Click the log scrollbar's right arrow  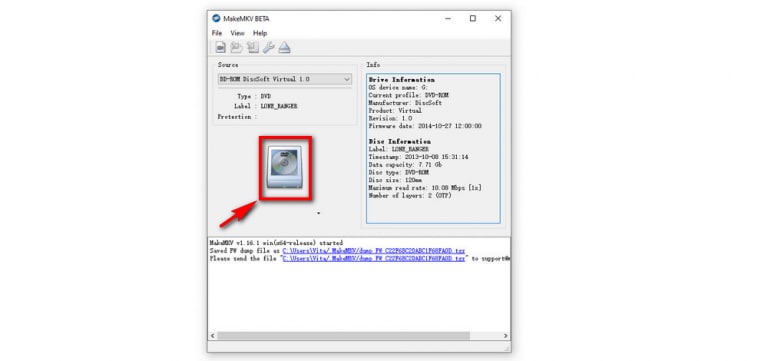tap(506, 336)
